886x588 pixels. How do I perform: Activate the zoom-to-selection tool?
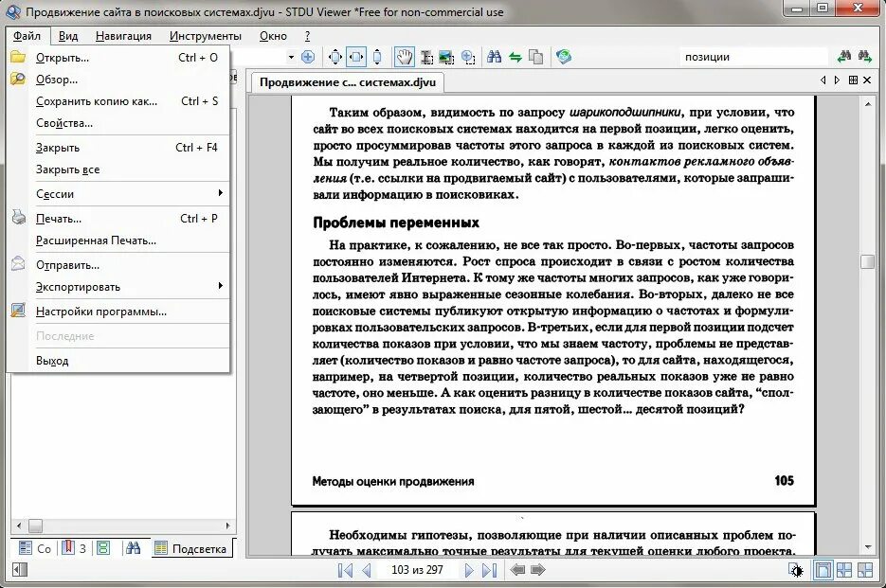[x=467, y=57]
